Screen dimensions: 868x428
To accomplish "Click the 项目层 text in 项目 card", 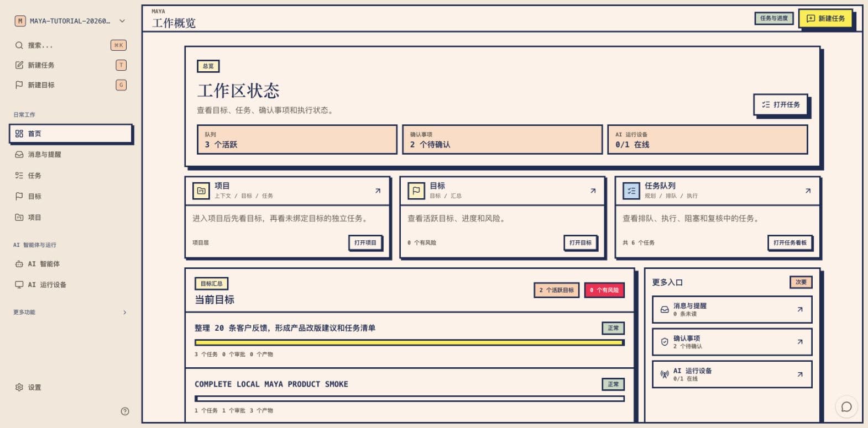I will point(201,243).
